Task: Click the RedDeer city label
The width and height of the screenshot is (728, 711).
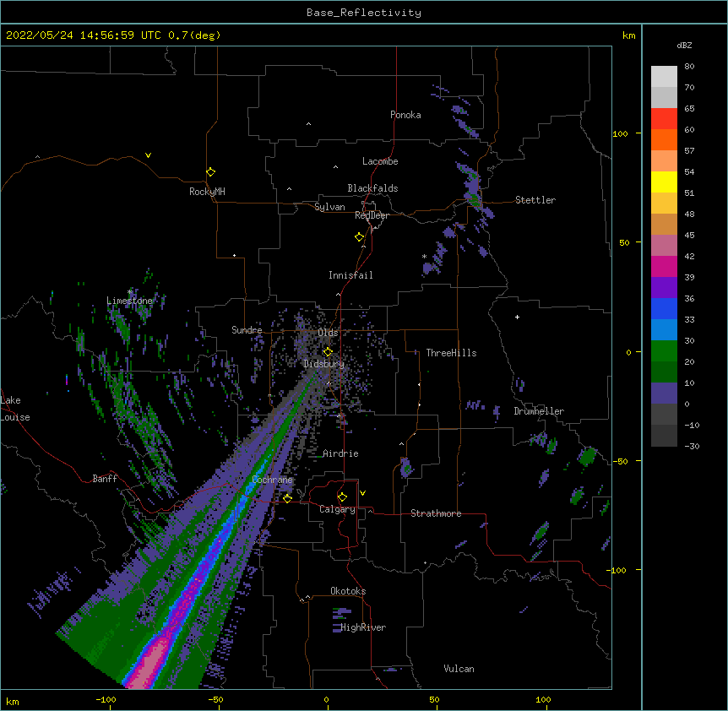Action: (372, 215)
